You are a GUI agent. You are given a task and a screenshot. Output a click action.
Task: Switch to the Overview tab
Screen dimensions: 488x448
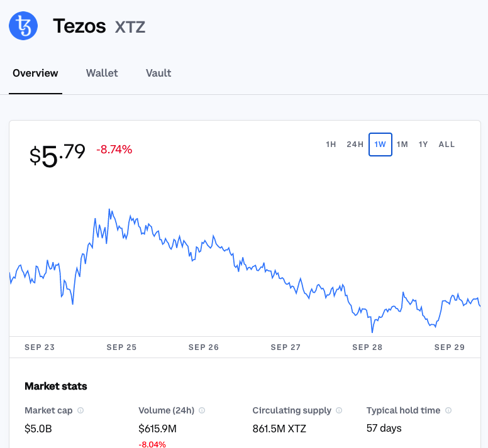point(35,73)
